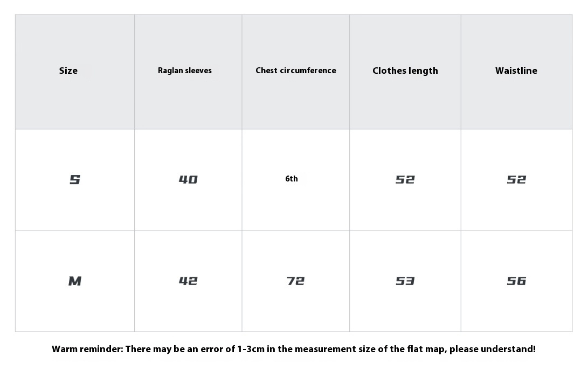Select the Clothes length header
This screenshot has width=588, height=378.
[x=405, y=71]
